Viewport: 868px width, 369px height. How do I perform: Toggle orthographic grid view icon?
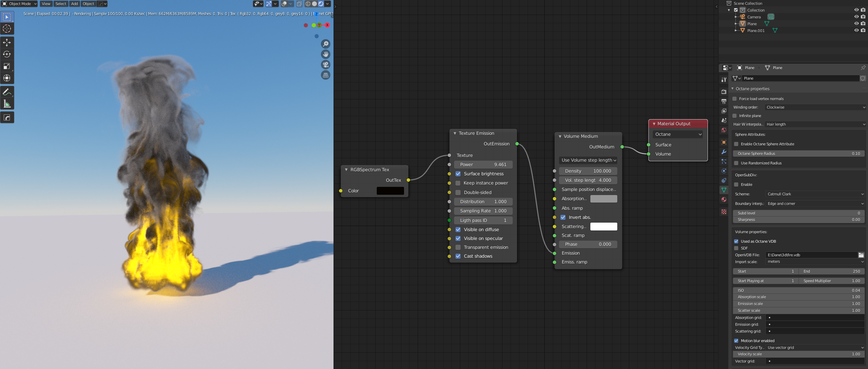coord(326,75)
